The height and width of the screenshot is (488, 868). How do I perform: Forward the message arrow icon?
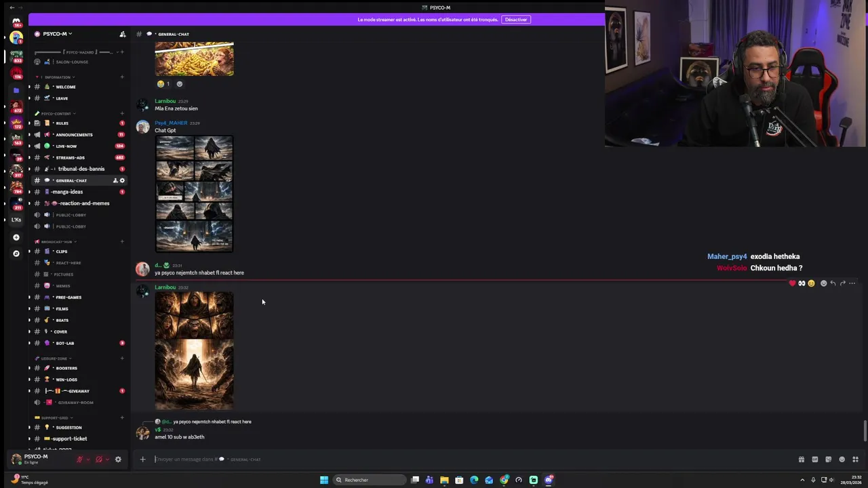click(842, 283)
